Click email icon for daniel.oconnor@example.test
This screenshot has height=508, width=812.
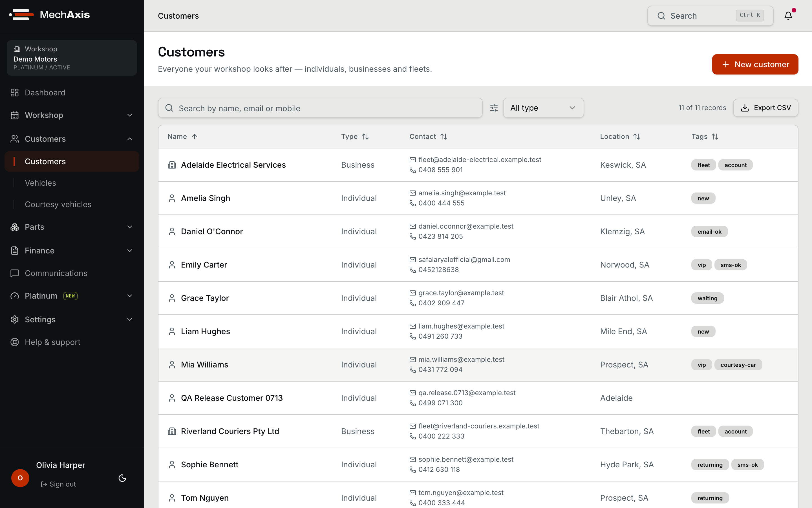tap(413, 226)
